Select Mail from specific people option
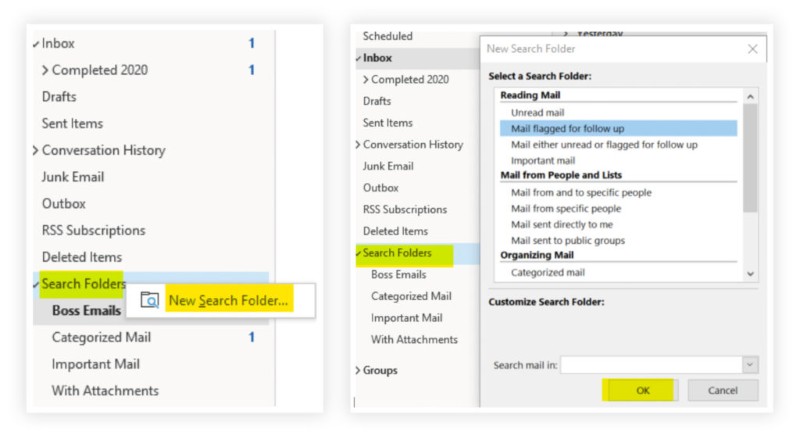This screenshot has height=437, width=800. 565,208
